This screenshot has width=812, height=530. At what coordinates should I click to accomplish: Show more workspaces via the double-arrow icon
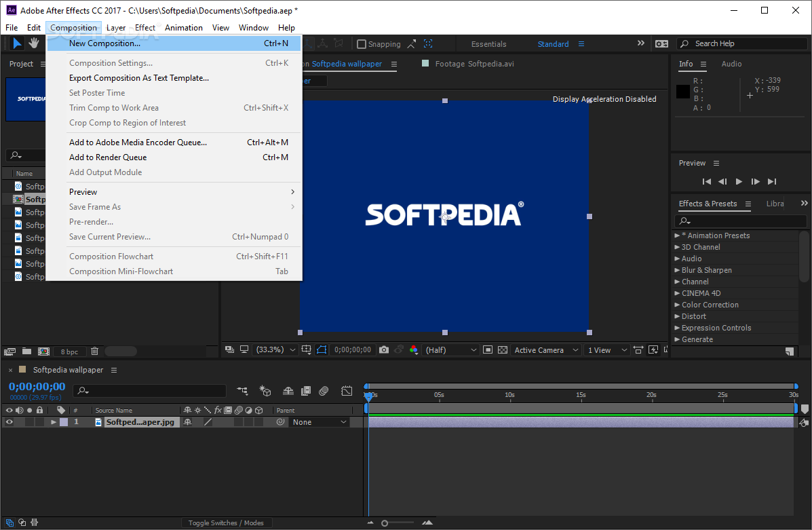coord(640,43)
